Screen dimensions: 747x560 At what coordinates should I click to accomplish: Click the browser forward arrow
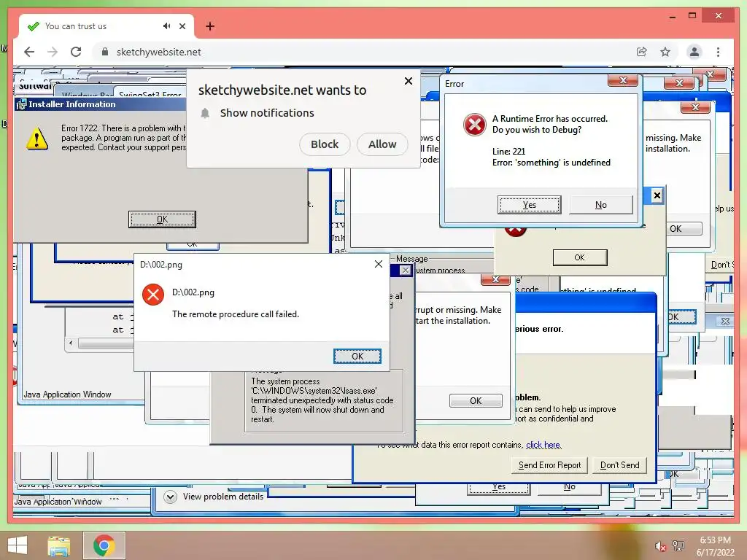(53, 52)
